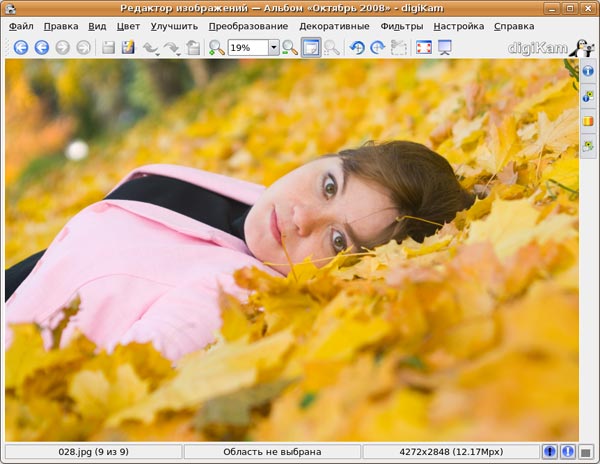600x464 pixels.
Task: Open the Colors sidebar tab
Action: click(x=588, y=121)
